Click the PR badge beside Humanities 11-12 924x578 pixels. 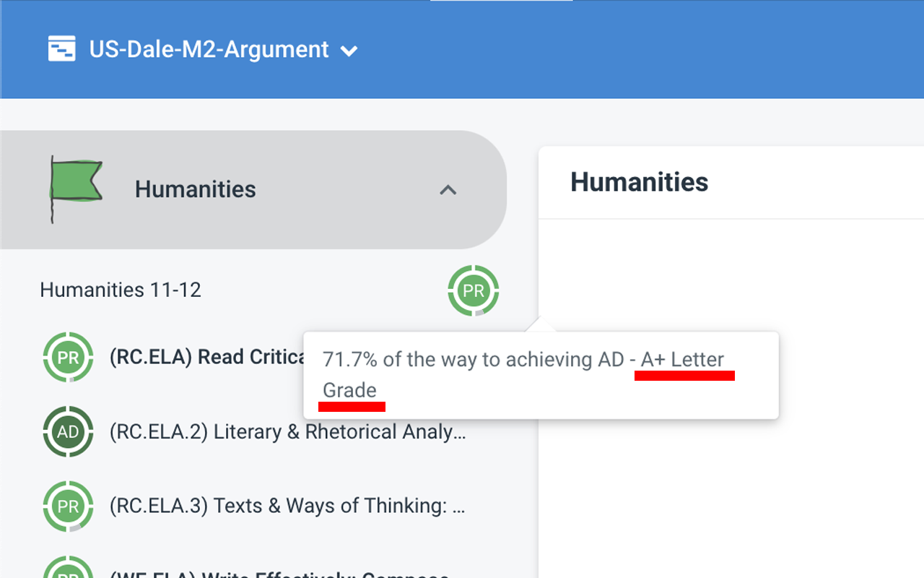point(474,290)
